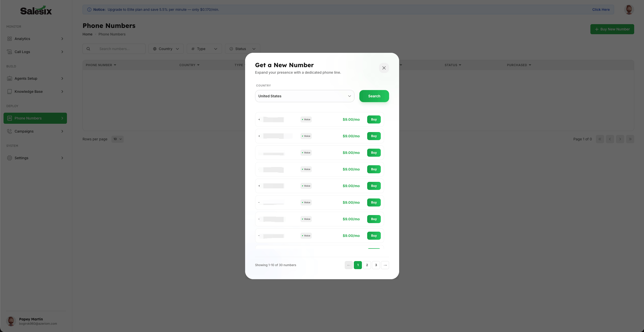Click the Campaigns phone icon
The width and height of the screenshot is (644, 332).
pos(9,131)
